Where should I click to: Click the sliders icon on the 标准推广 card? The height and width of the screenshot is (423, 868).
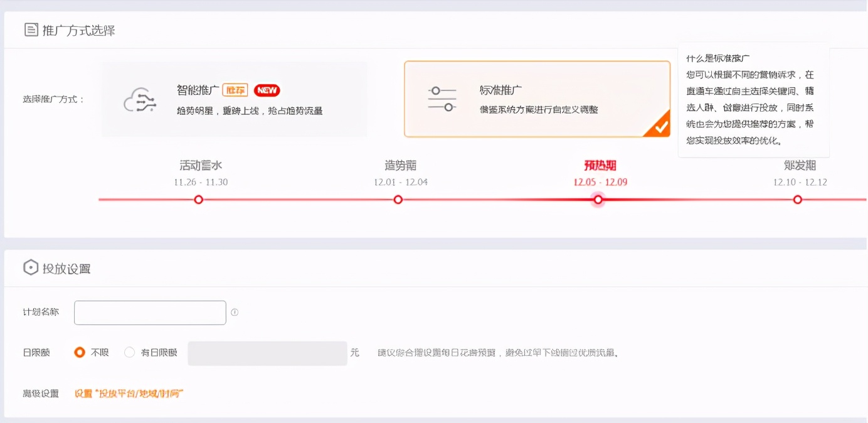point(442,99)
